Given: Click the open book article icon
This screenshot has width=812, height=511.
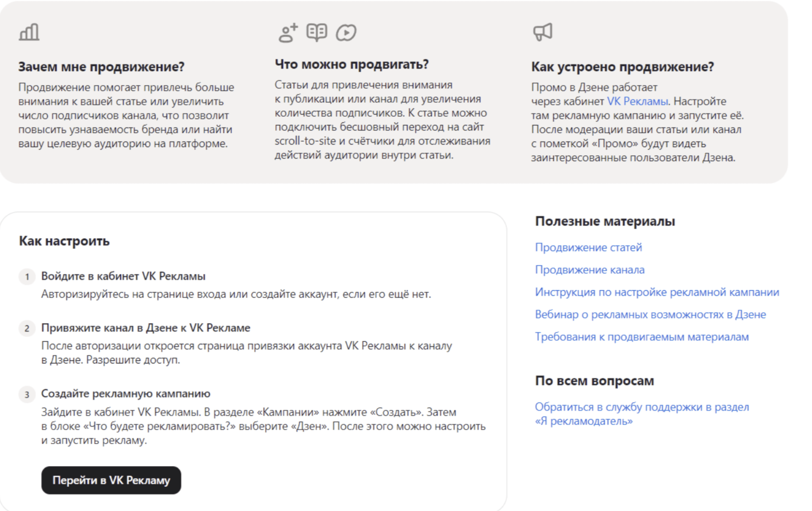Looking at the screenshot, I should click(x=317, y=32).
